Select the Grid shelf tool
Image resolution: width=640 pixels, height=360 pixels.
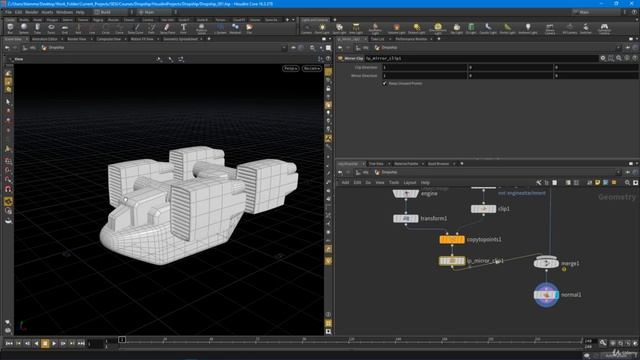[x=64, y=29]
